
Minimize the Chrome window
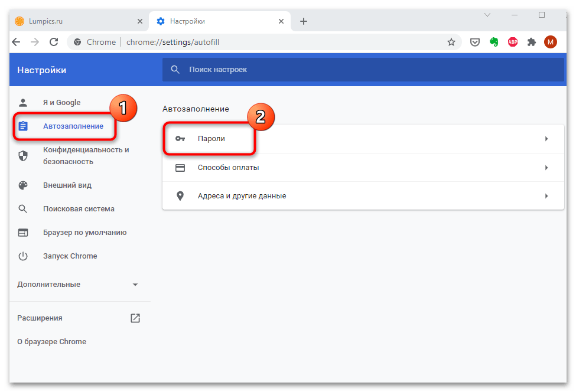[x=515, y=15]
